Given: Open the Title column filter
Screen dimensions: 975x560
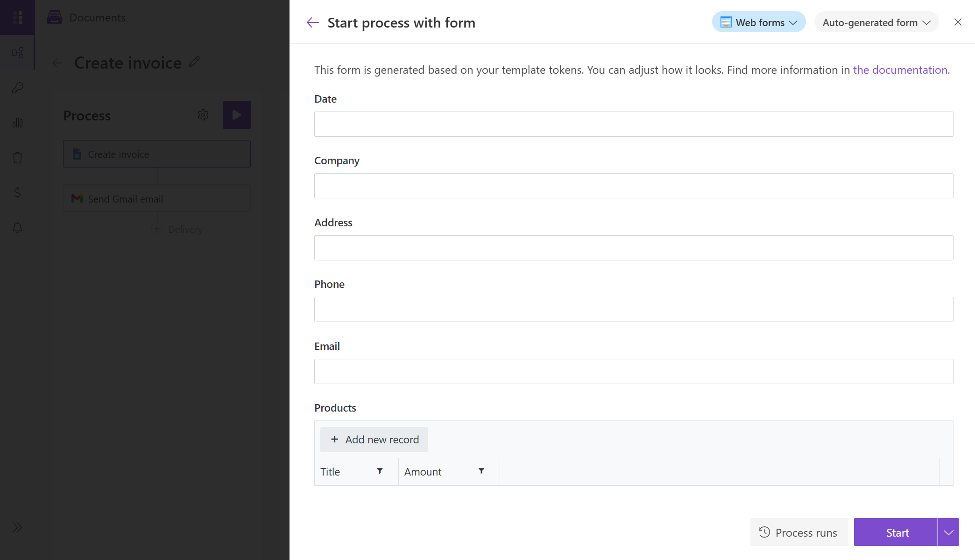Looking at the screenshot, I should point(380,471).
